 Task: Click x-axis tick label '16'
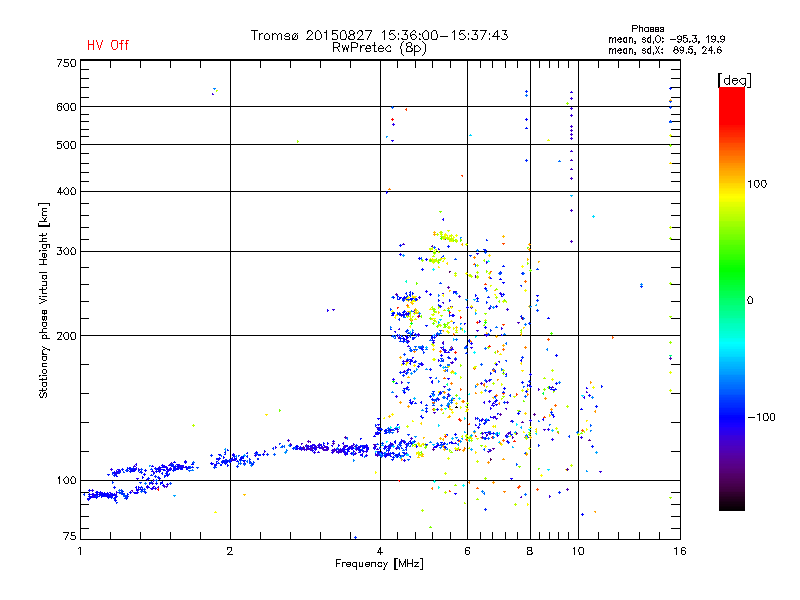coord(680,551)
